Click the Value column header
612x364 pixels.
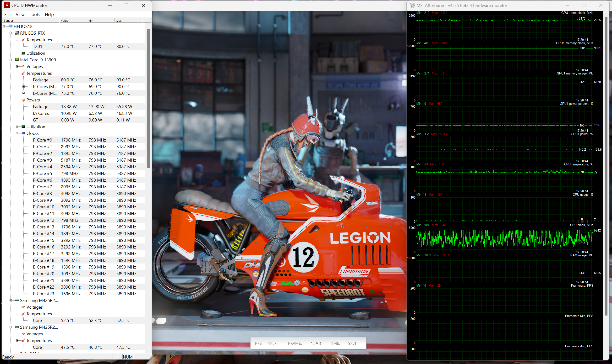73,21
